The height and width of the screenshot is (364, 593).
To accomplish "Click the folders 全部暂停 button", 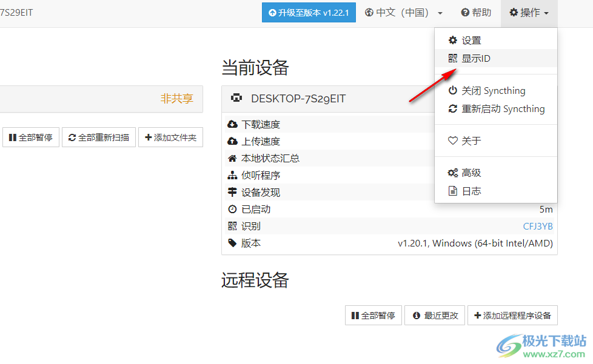I will (31, 137).
